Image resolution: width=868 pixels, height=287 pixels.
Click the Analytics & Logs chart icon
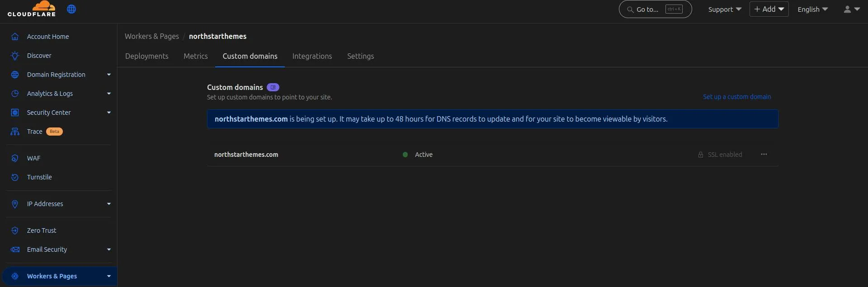15,94
